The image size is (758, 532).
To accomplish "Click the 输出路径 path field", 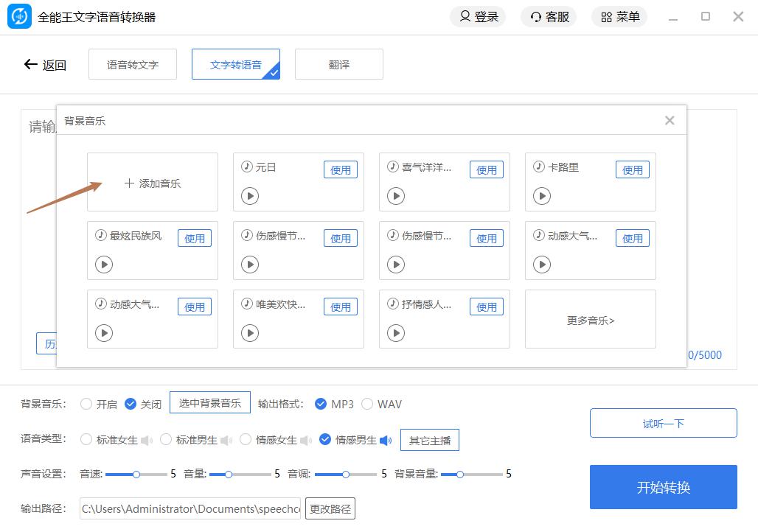I will (190, 508).
